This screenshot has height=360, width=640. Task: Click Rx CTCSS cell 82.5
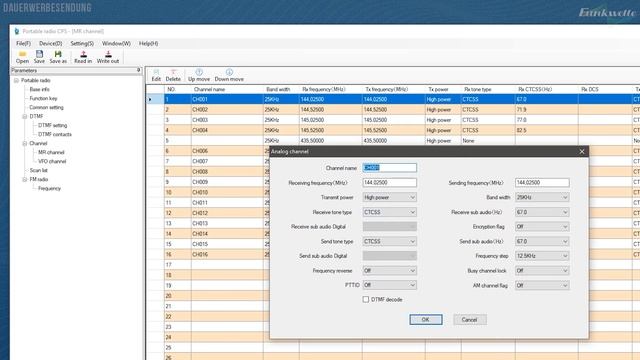pos(547,130)
